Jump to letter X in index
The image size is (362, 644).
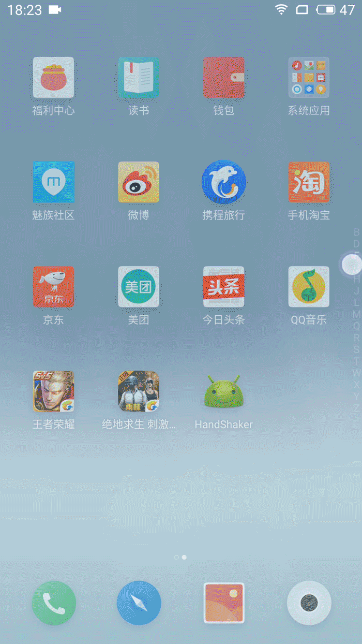pyautogui.click(x=356, y=385)
